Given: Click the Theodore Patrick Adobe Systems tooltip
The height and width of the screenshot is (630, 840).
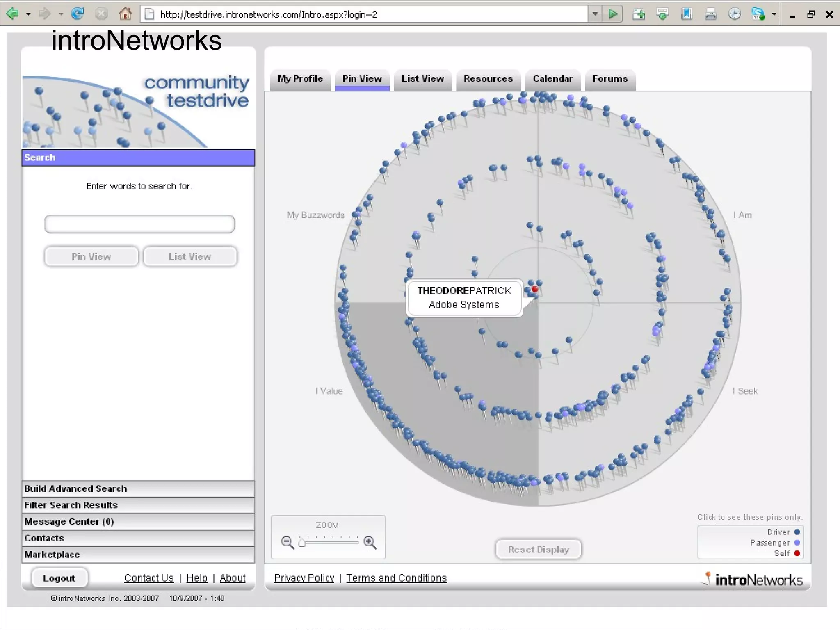Looking at the screenshot, I should (x=464, y=298).
